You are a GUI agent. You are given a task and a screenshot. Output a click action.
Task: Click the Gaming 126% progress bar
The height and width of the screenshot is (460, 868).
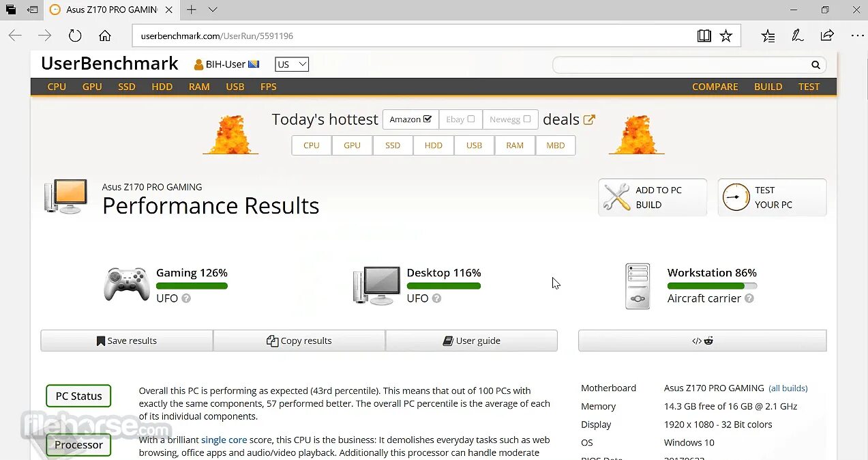point(192,286)
